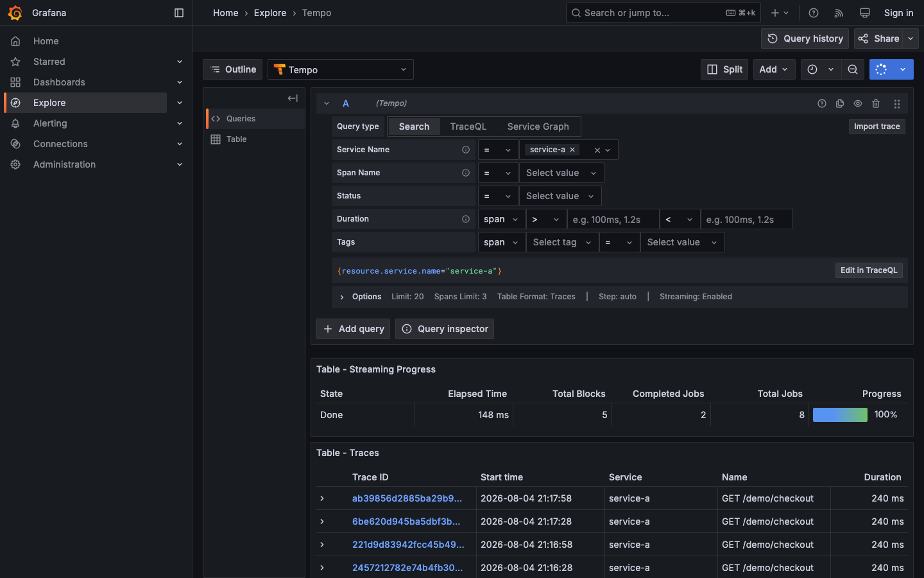Open the Span Name value dropdown

(561, 173)
